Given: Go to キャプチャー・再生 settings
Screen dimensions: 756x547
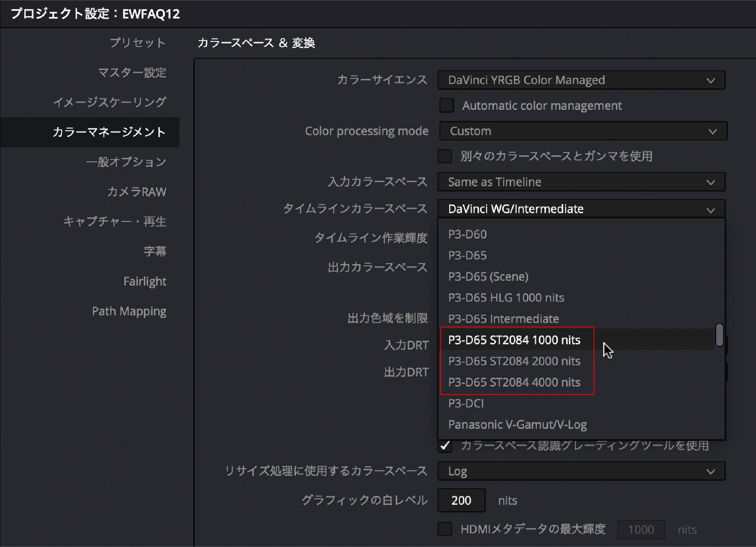Looking at the screenshot, I should click(x=115, y=221).
